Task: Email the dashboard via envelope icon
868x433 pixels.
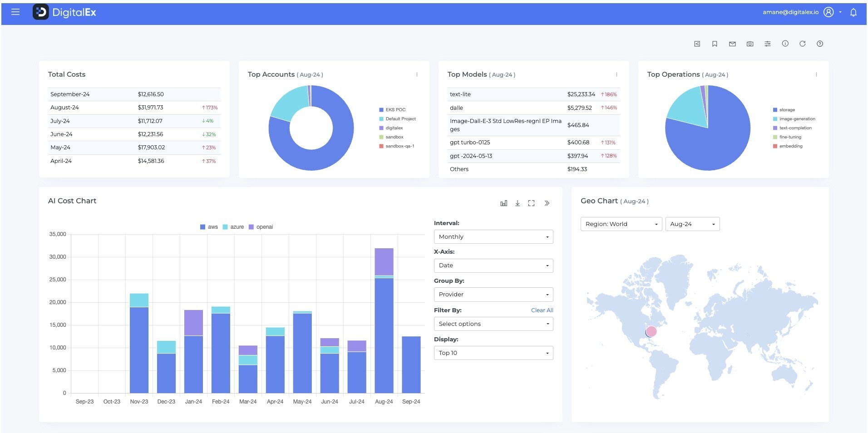Action: coord(732,44)
